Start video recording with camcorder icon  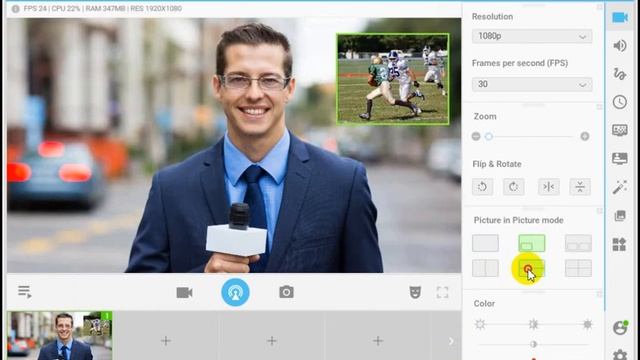pyautogui.click(x=184, y=293)
